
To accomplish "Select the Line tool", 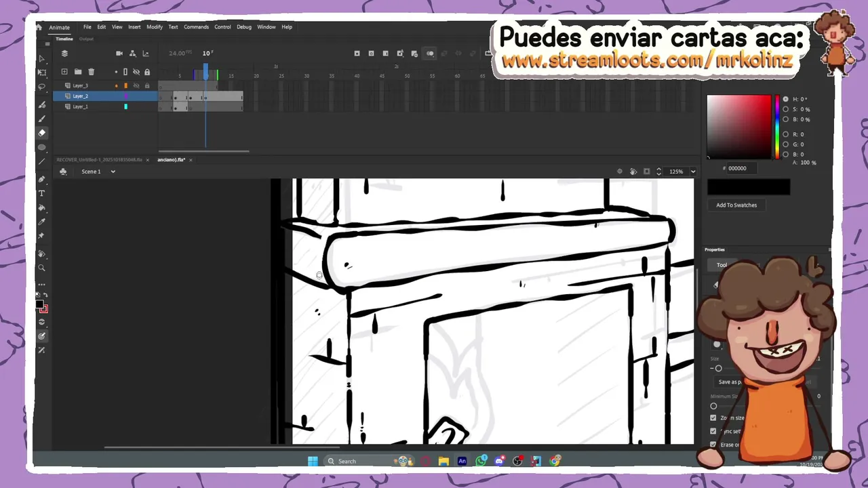I will [x=41, y=161].
